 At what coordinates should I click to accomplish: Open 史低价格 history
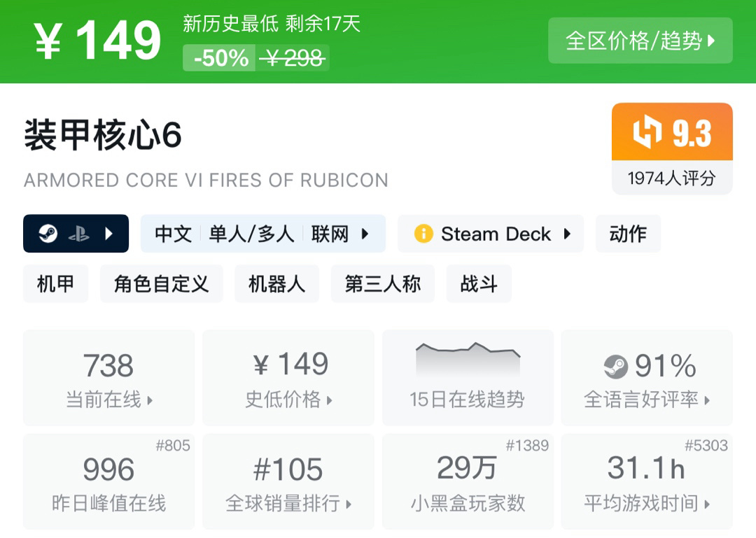point(288,378)
